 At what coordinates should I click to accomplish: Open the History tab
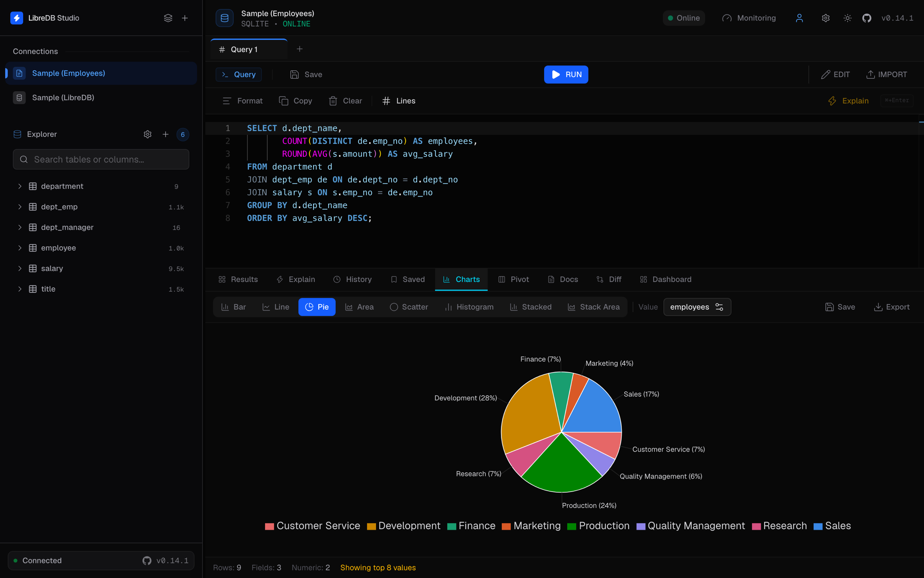pyautogui.click(x=352, y=280)
